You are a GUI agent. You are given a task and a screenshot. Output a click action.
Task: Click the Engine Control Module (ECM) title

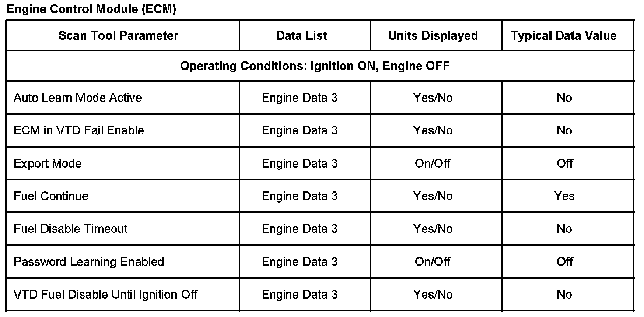91,9
